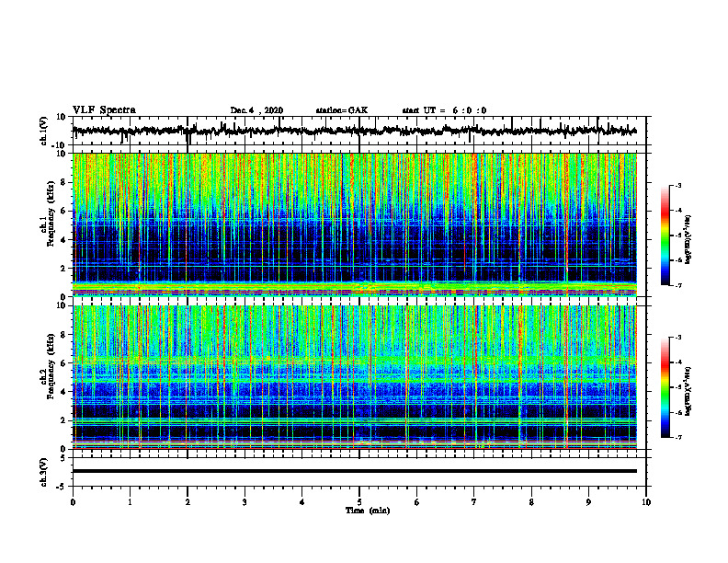Click the ch.1 spectrogram dark band near 3 kHz
Image resolution: width=728 pixels, height=563 pixels.
355,253
